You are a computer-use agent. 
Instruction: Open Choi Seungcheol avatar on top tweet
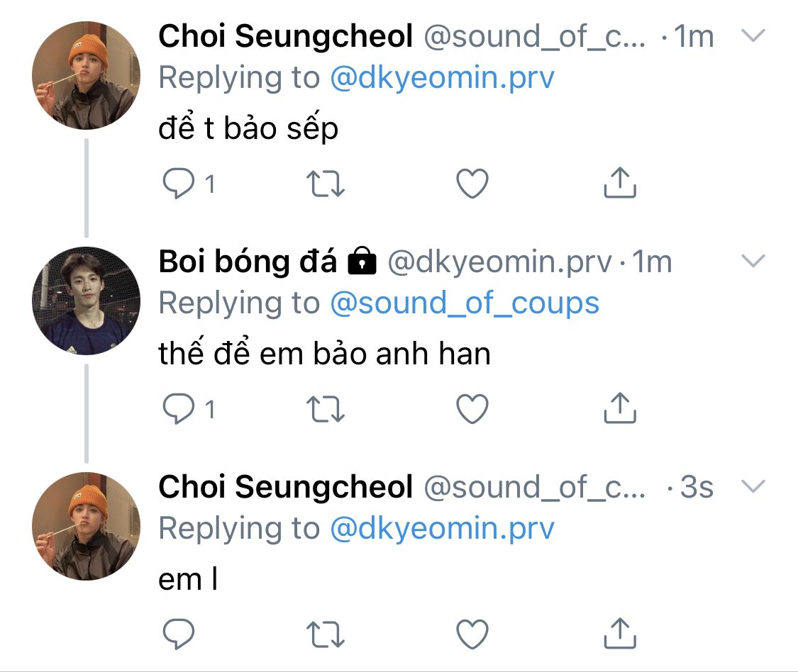click(87, 75)
